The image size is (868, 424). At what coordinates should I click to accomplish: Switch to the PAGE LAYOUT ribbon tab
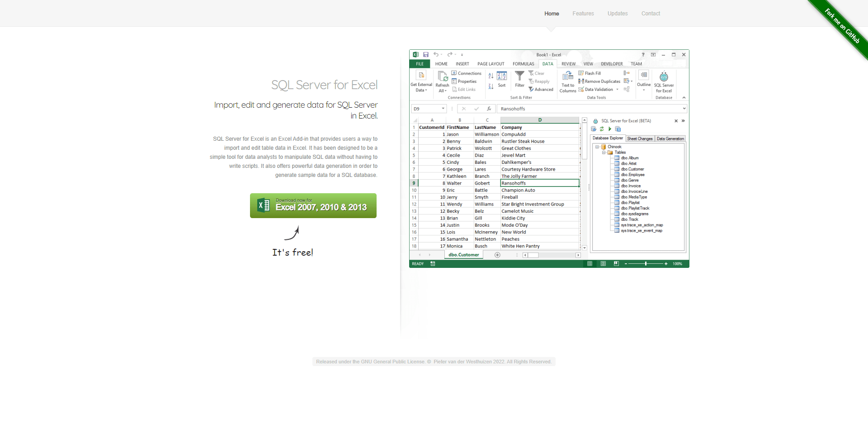(x=491, y=64)
